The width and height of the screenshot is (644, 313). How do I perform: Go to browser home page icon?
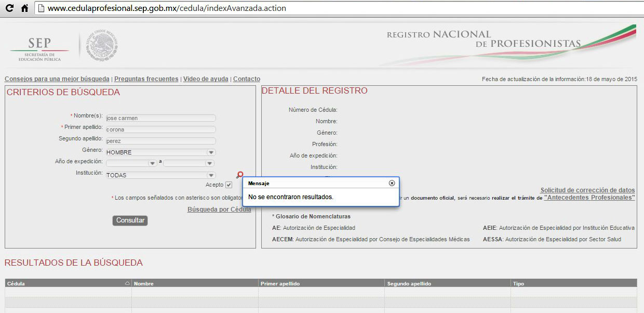(x=24, y=8)
